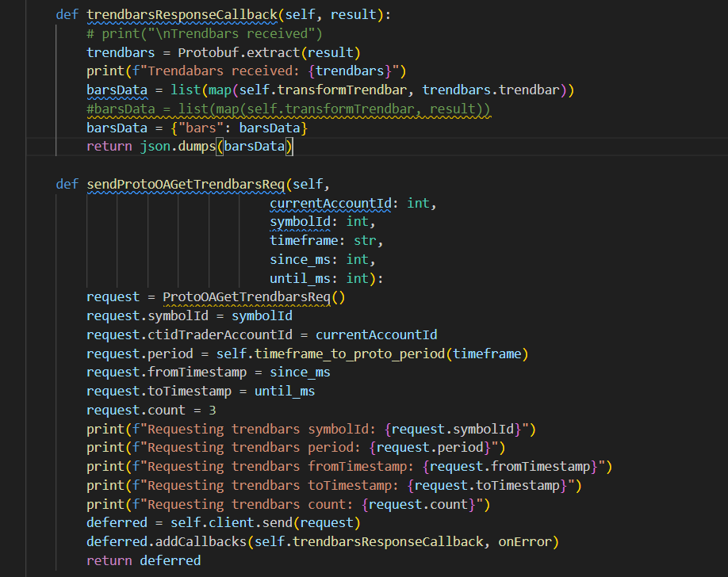The height and width of the screenshot is (577, 728).
Task: Click the onError argument in addCallbacks
Action: coord(525,542)
